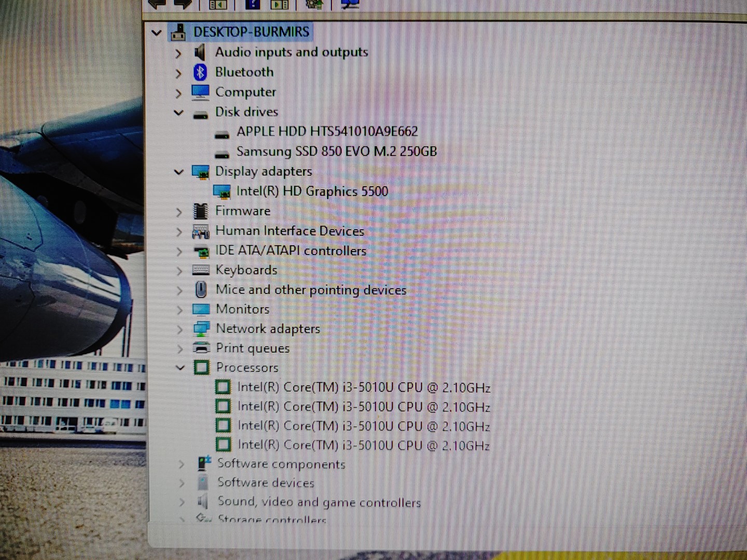The image size is (747, 560).
Task: Expand the Human Interface Devices category
Action: coord(179,231)
